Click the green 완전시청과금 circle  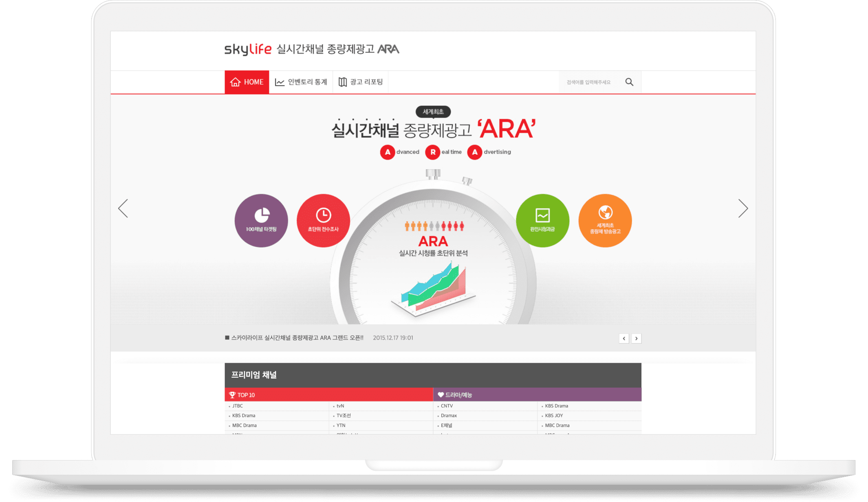pyautogui.click(x=543, y=221)
